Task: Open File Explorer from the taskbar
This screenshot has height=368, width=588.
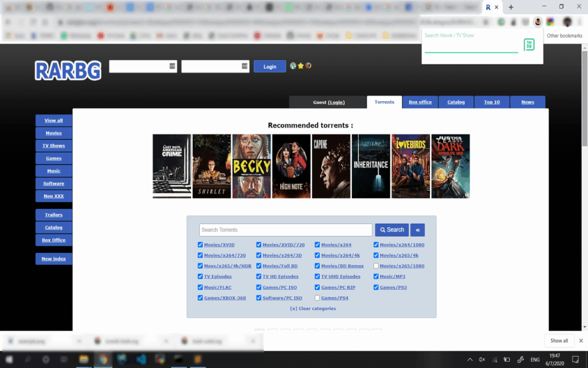Action: tap(84, 359)
